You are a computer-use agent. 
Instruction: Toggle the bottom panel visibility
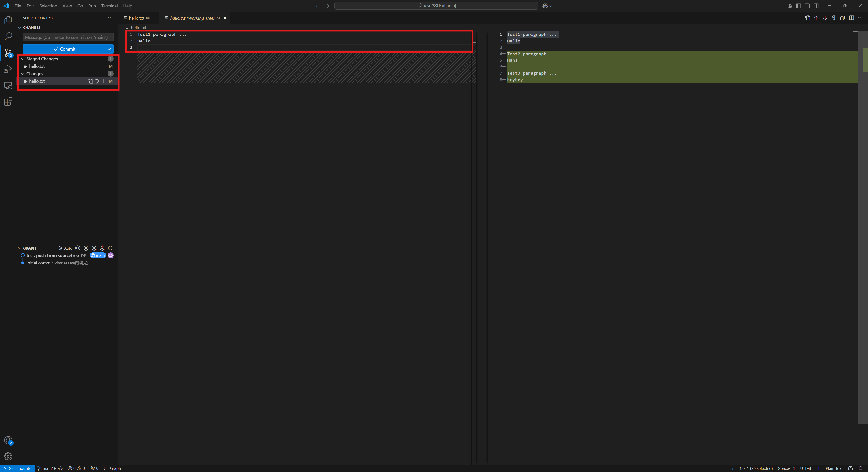(x=807, y=6)
